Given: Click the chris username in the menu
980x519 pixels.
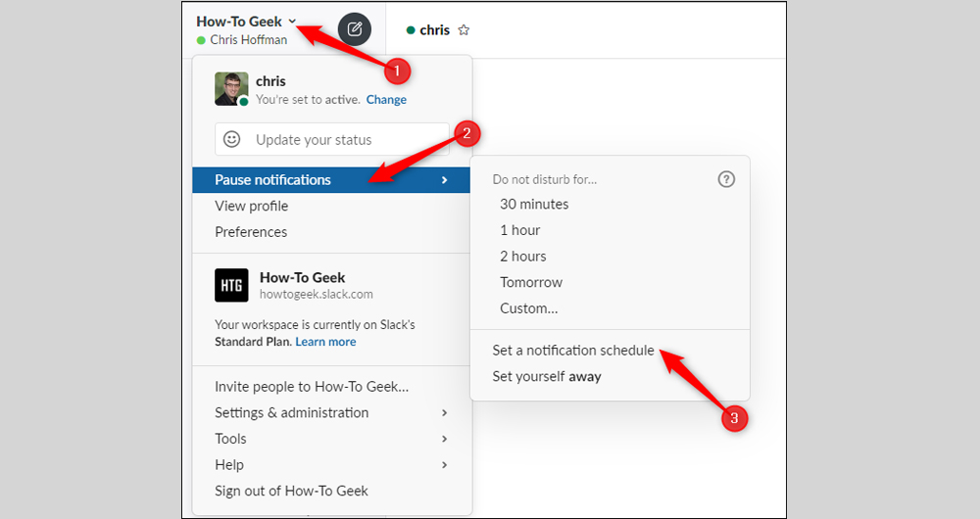Looking at the screenshot, I should tap(270, 81).
